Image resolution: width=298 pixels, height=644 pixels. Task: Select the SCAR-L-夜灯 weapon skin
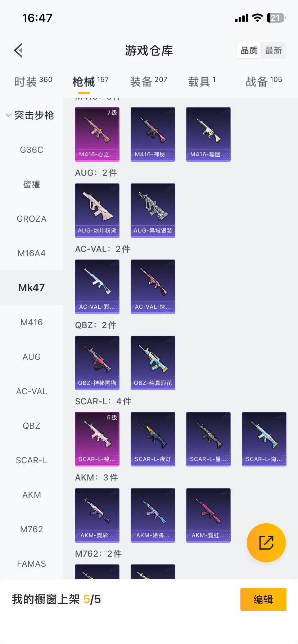point(153,439)
